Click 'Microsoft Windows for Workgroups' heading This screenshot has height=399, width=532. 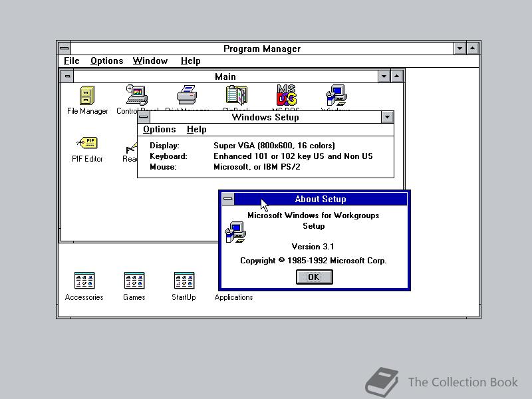pyautogui.click(x=313, y=215)
